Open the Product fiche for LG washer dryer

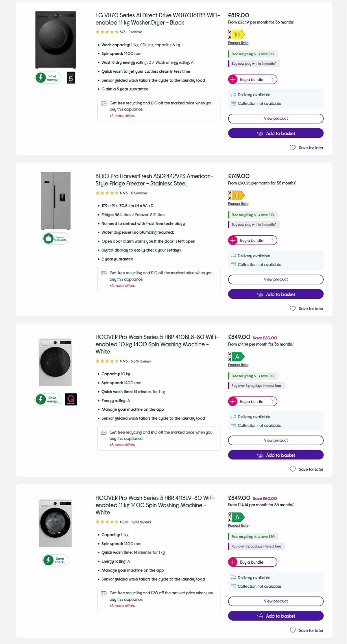[238, 43]
